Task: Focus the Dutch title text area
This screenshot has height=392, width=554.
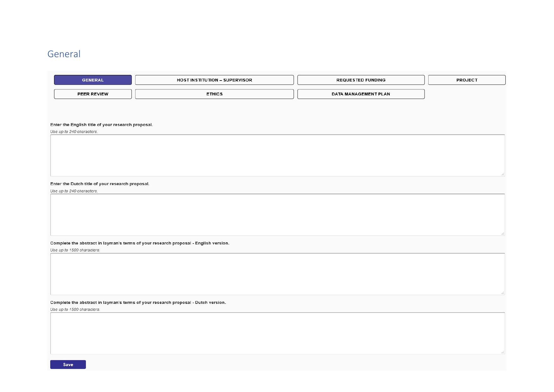Action: pos(277,215)
